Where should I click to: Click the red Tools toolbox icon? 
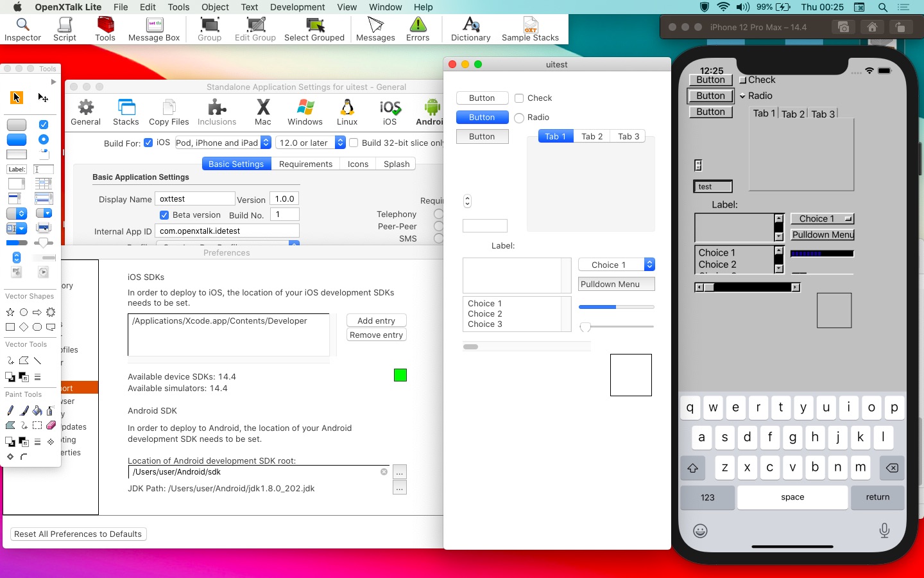(x=105, y=29)
